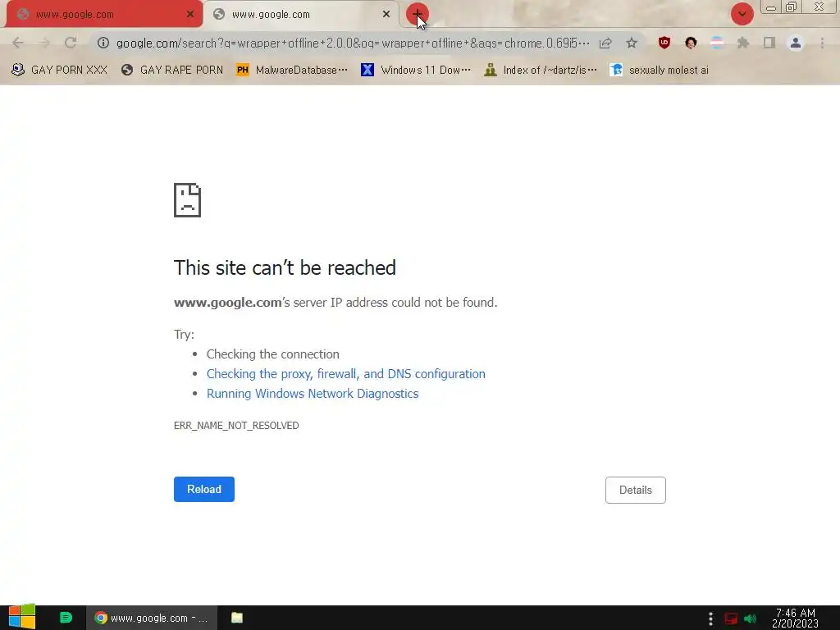
Task: Close the second www.google.com tab
Action: 386,15
